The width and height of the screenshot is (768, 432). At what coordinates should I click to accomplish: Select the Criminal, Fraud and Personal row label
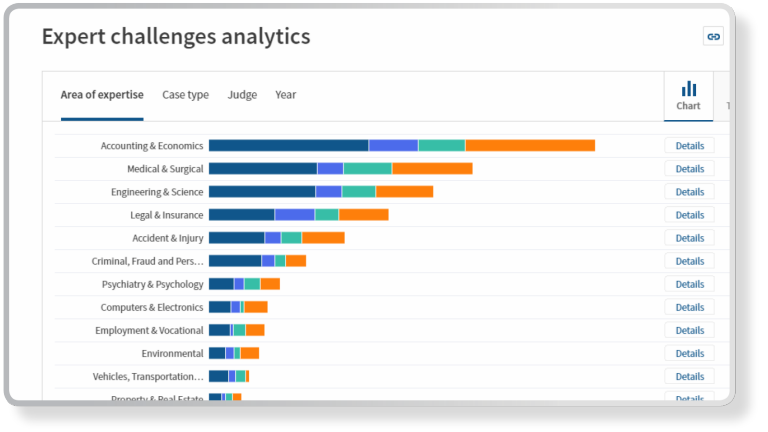pyautogui.click(x=147, y=261)
